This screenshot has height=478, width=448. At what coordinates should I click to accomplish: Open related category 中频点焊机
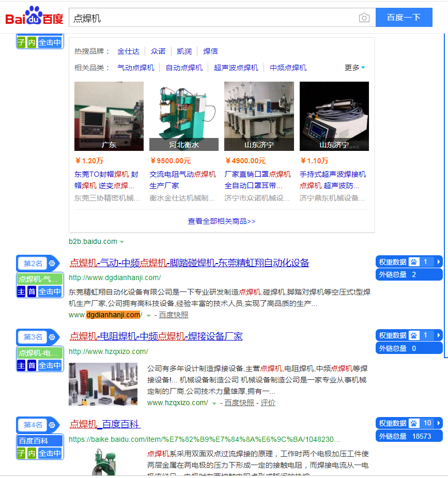(288, 68)
